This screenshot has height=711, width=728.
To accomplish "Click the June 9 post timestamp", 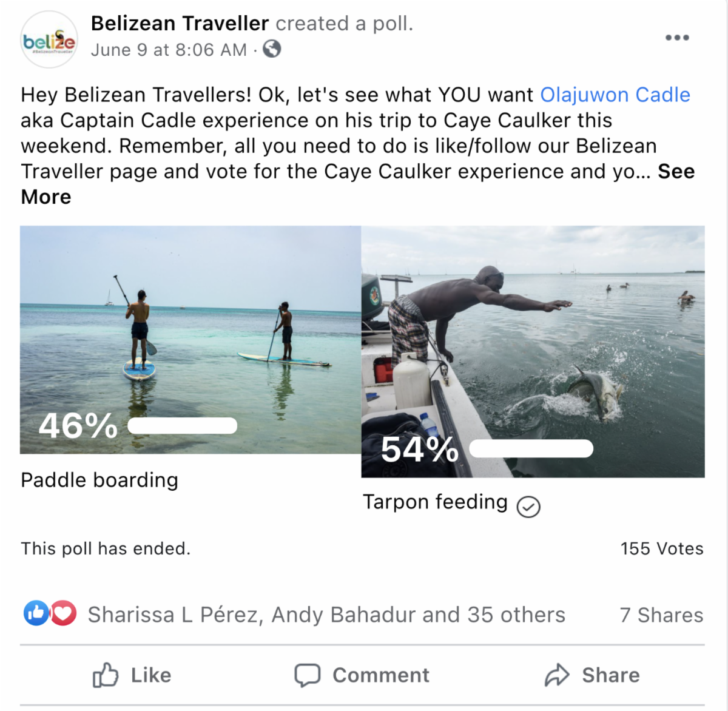I will coord(169,50).
